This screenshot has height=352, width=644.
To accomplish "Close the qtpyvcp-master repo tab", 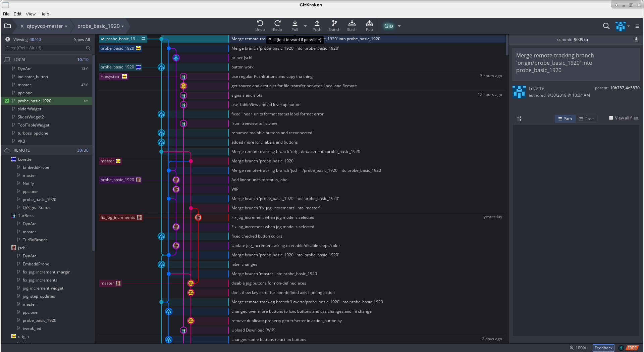I will [22, 26].
